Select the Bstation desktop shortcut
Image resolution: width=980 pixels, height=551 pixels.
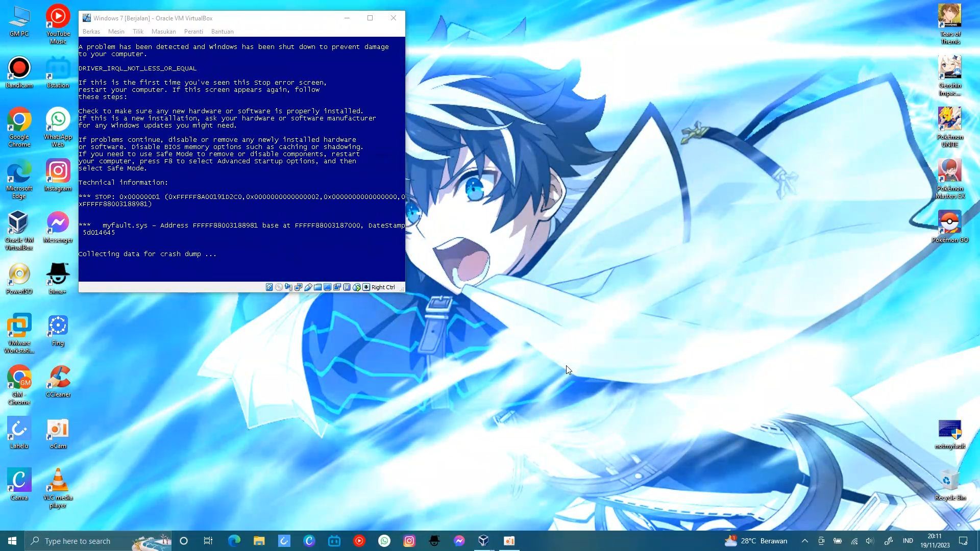pyautogui.click(x=58, y=72)
